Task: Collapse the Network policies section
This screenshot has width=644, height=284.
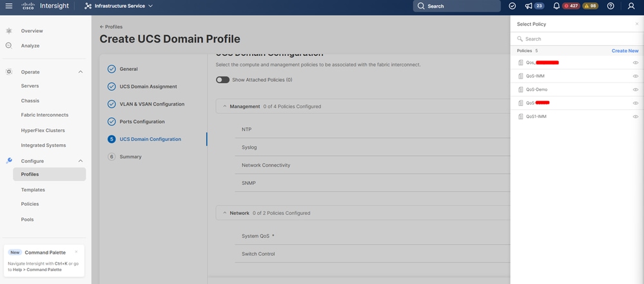Action: point(225,213)
